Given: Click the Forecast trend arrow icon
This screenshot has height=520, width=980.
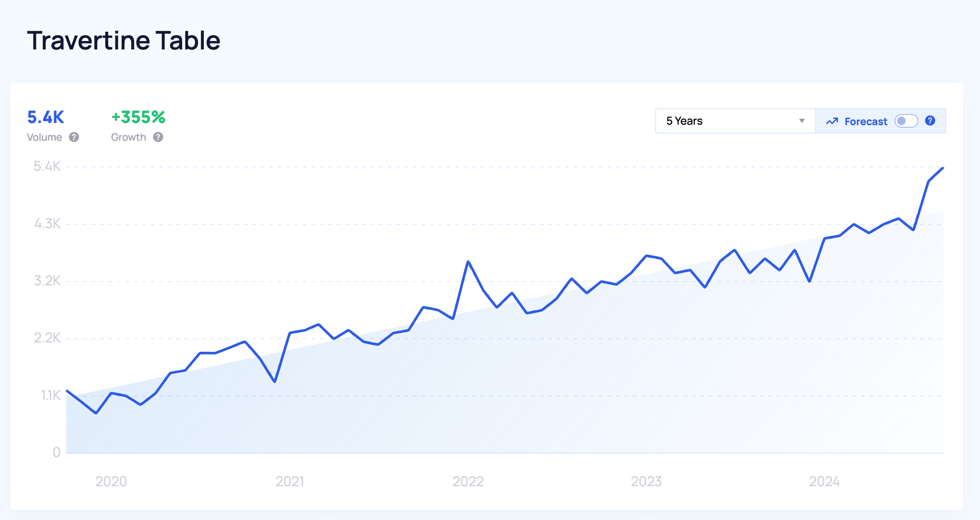Looking at the screenshot, I should point(832,121).
